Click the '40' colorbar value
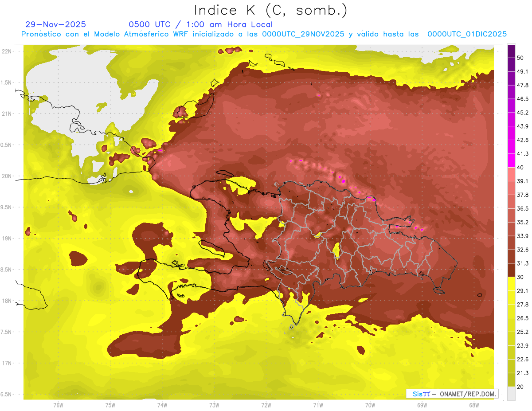532x411 pixels. tap(520, 167)
